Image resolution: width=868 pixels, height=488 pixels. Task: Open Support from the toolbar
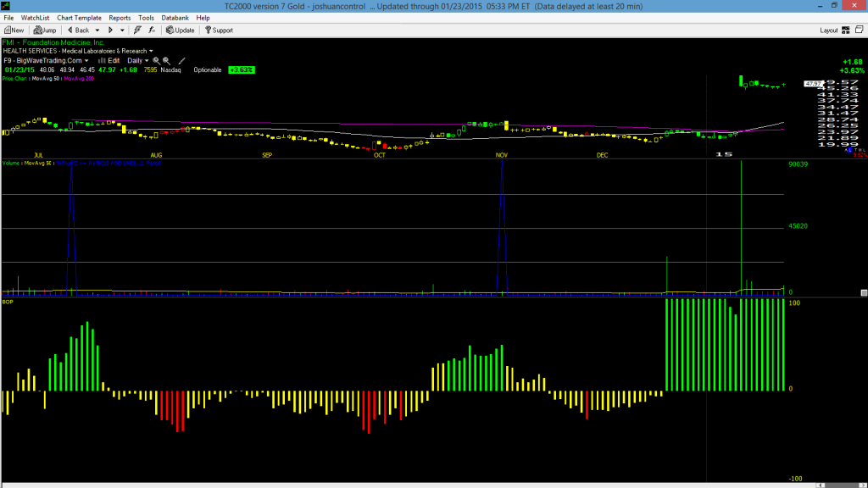pyautogui.click(x=219, y=30)
